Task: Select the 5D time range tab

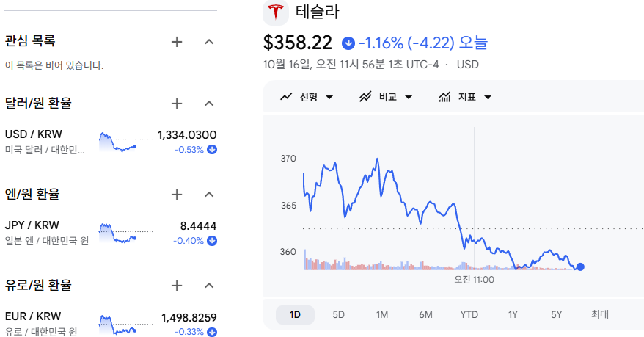Action: click(338, 315)
